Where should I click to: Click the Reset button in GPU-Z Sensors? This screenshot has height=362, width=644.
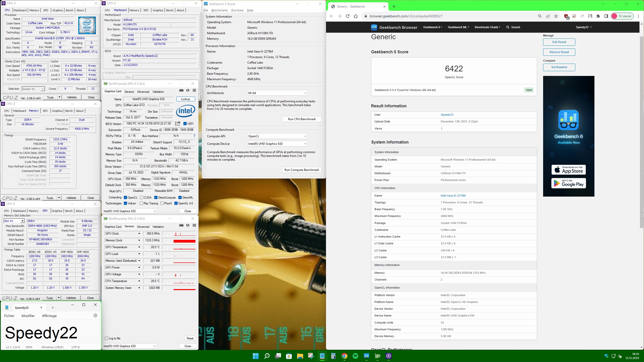190,338
